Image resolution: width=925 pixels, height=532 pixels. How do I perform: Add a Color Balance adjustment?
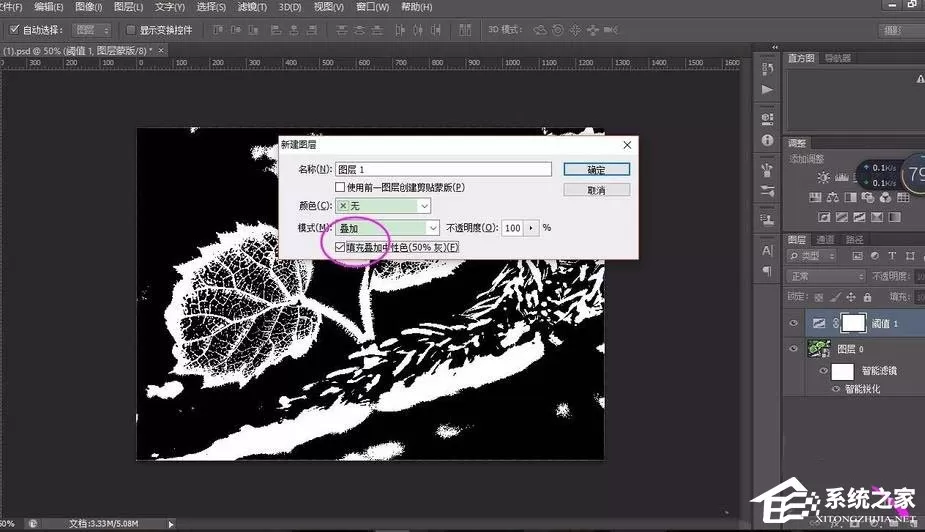833,198
